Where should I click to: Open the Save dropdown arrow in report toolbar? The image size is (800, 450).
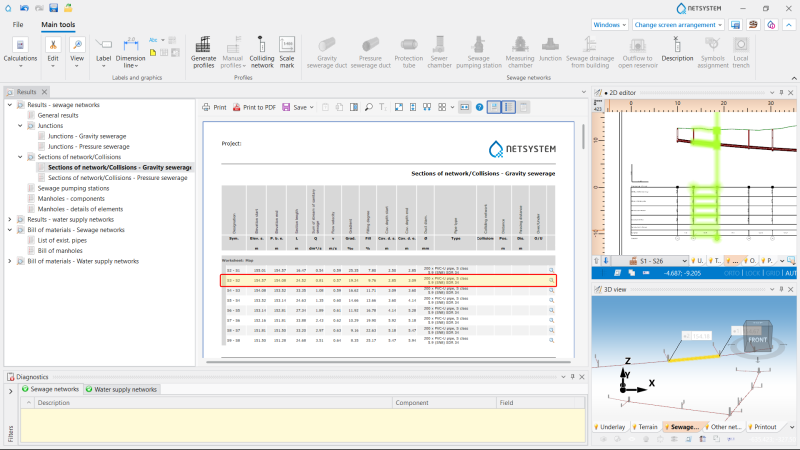pyautogui.click(x=311, y=108)
